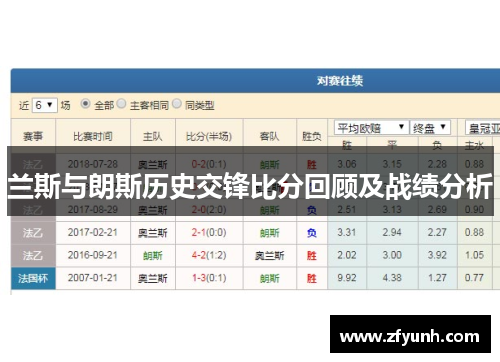The image size is (500, 362).
Task: Open the 终盘 dropdown
Action: coord(430,128)
